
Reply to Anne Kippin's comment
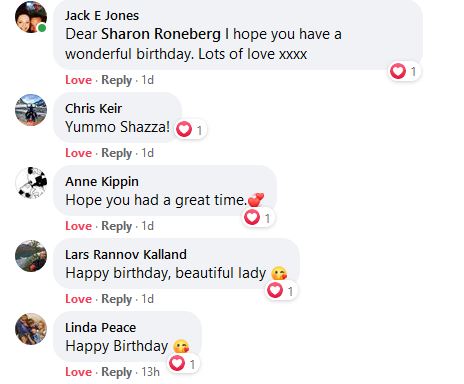pos(117,226)
